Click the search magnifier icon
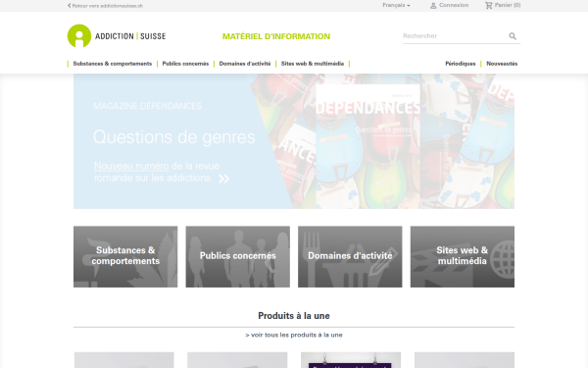The image size is (588, 368). point(513,36)
